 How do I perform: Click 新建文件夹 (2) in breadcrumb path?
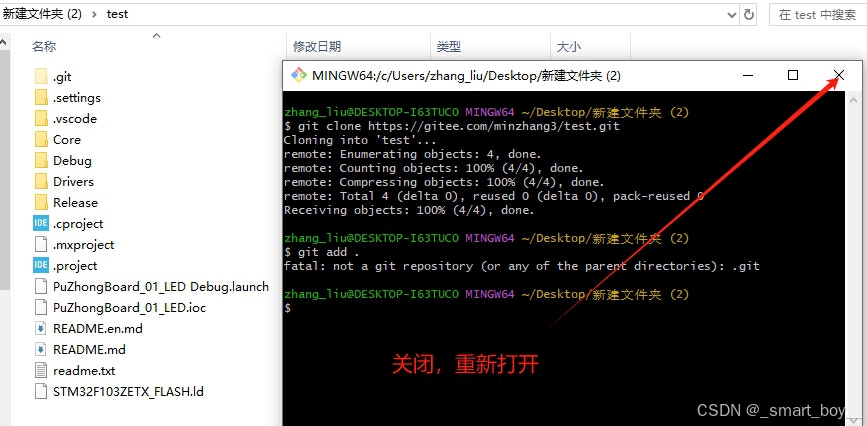click(x=42, y=14)
